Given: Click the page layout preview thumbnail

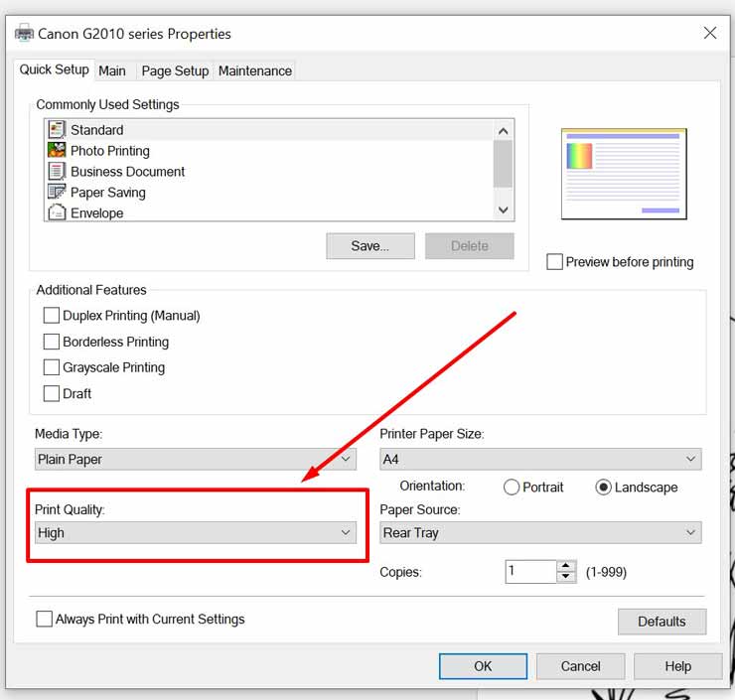Looking at the screenshot, I should point(624,174).
